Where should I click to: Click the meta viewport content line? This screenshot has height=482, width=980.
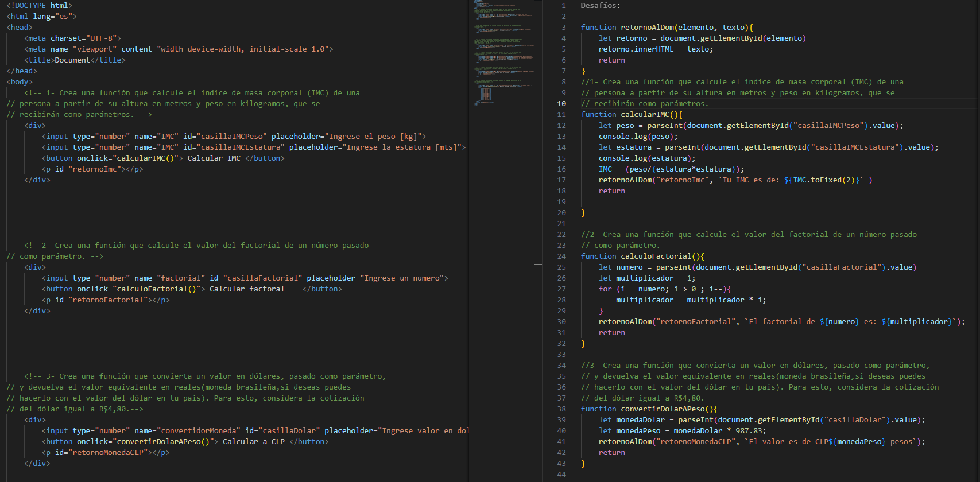coord(179,49)
